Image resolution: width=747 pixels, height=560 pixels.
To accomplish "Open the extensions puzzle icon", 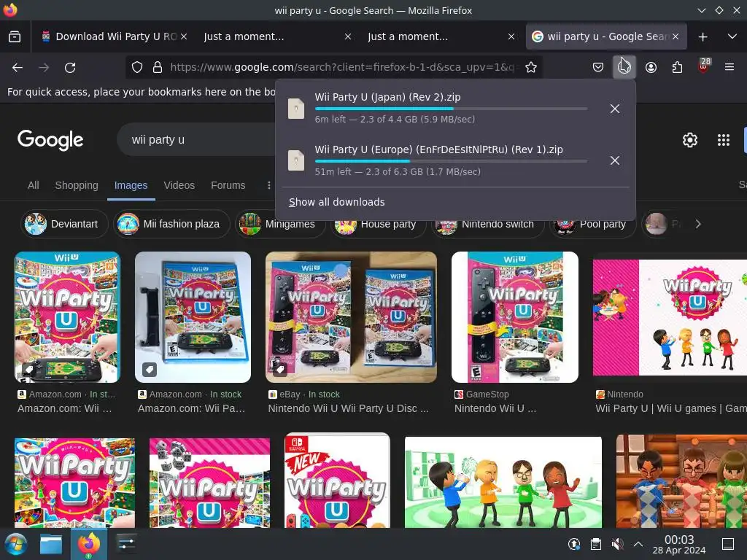I will [677, 68].
